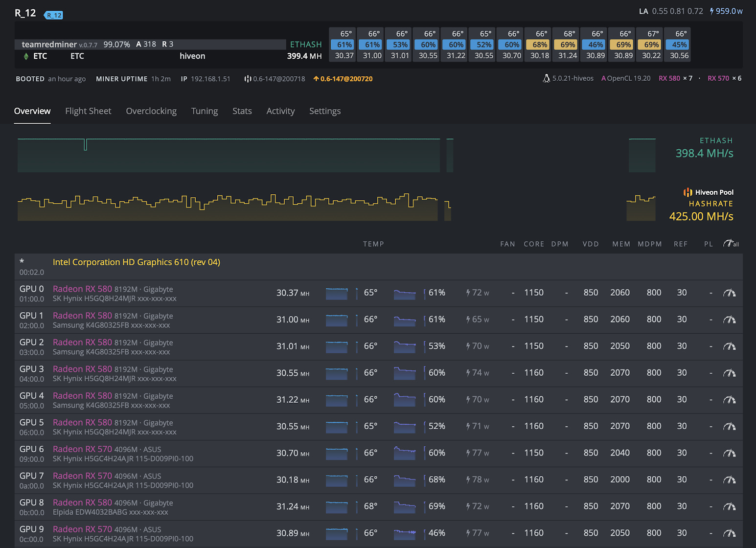
Task: Click the Linux kernel 5.0.21-hiveos icon
Action: pyautogui.click(x=547, y=78)
